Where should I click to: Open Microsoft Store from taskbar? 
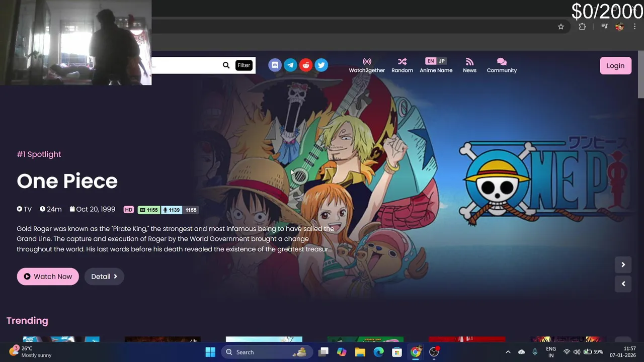coord(397,352)
